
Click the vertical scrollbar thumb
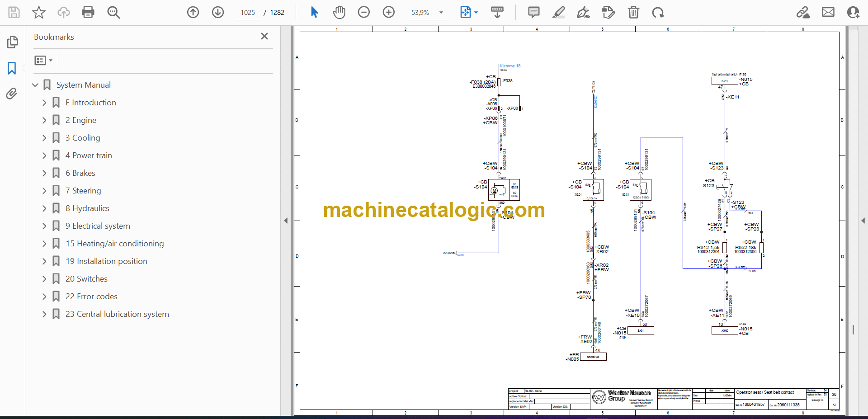(853, 330)
